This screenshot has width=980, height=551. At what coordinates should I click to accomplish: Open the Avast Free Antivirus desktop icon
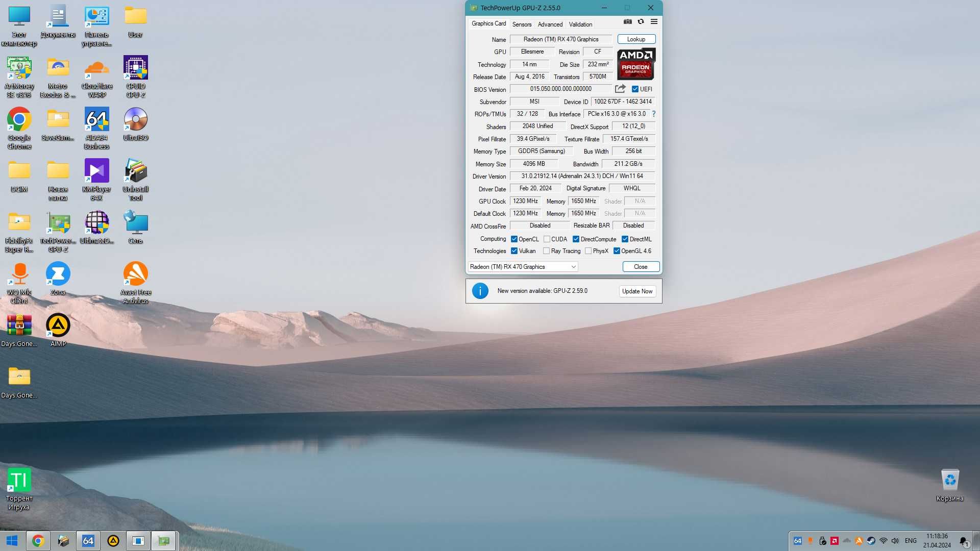136,283
